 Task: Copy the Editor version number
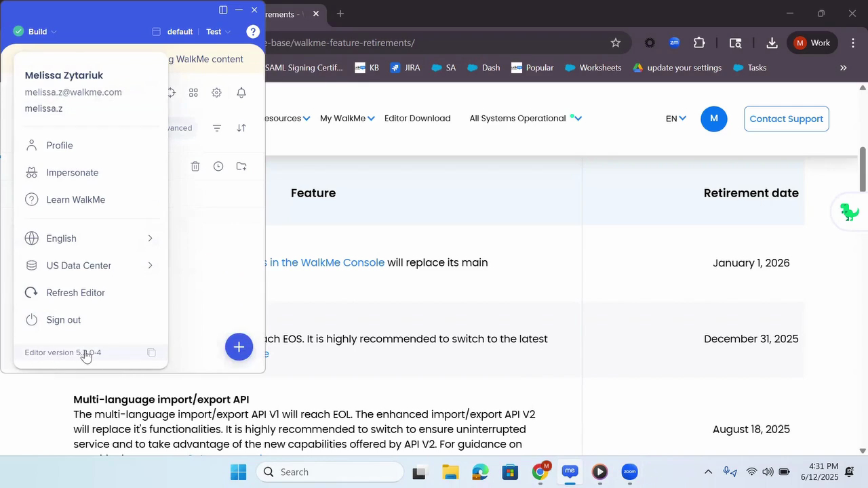point(151,352)
